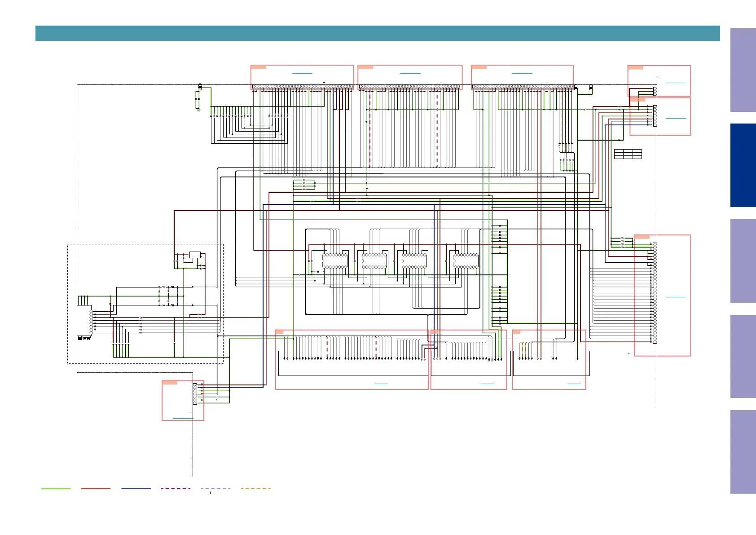Screen dimensions: 756x535
Task: Click the dashed yellow legend line
Action: [x=256, y=489]
